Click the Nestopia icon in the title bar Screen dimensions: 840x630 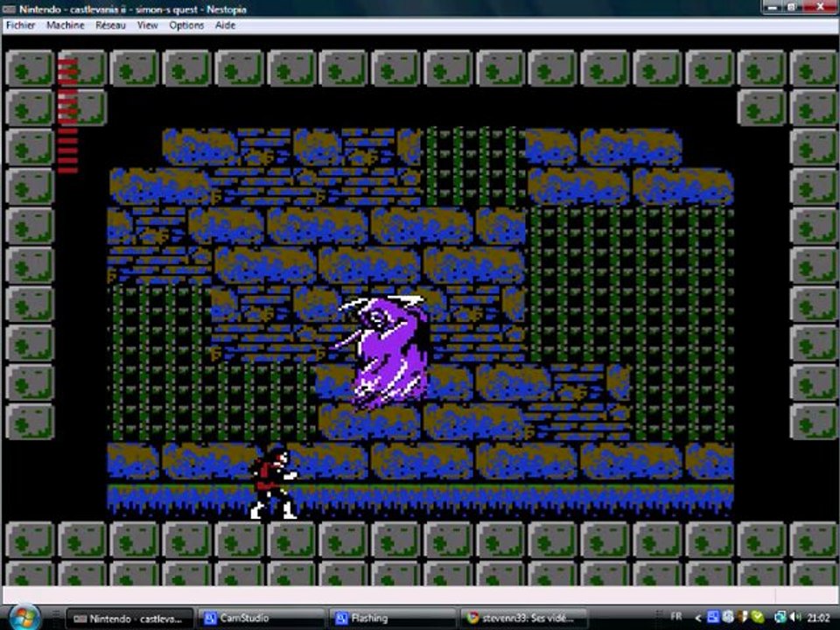10,9
